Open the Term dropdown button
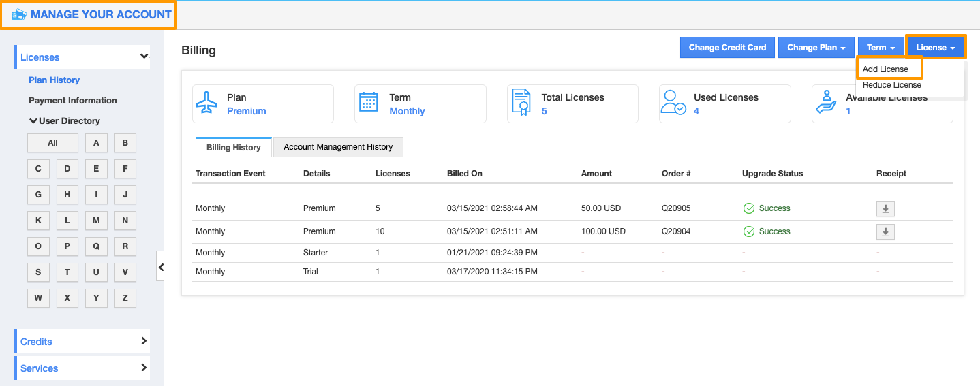 pyautogui.click(x=881, y=48)
